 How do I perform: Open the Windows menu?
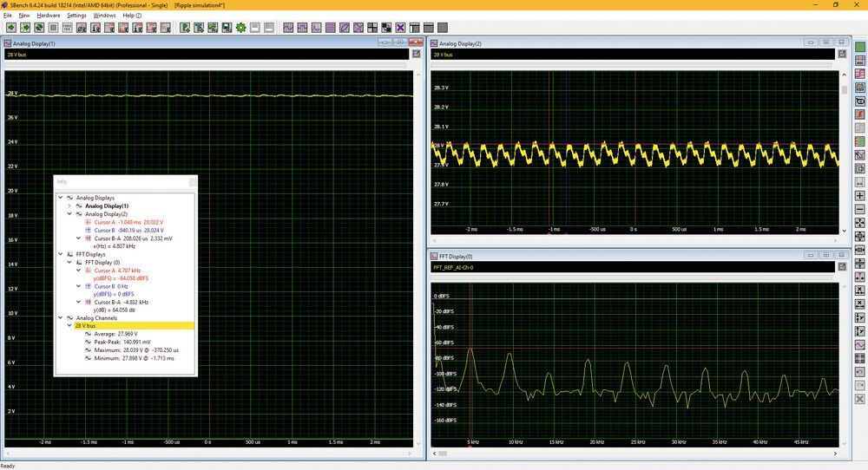coord(104,16)
